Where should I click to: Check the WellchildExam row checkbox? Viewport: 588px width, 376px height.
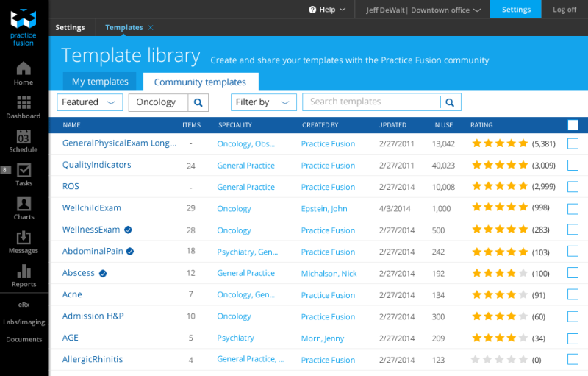click(573, 209)
